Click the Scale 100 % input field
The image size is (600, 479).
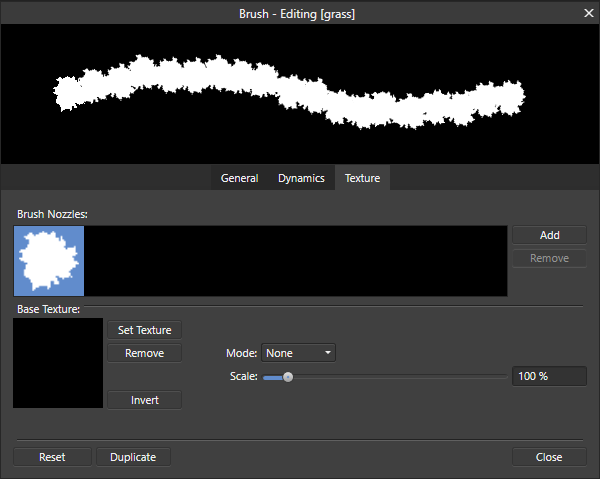click(549, 376)
